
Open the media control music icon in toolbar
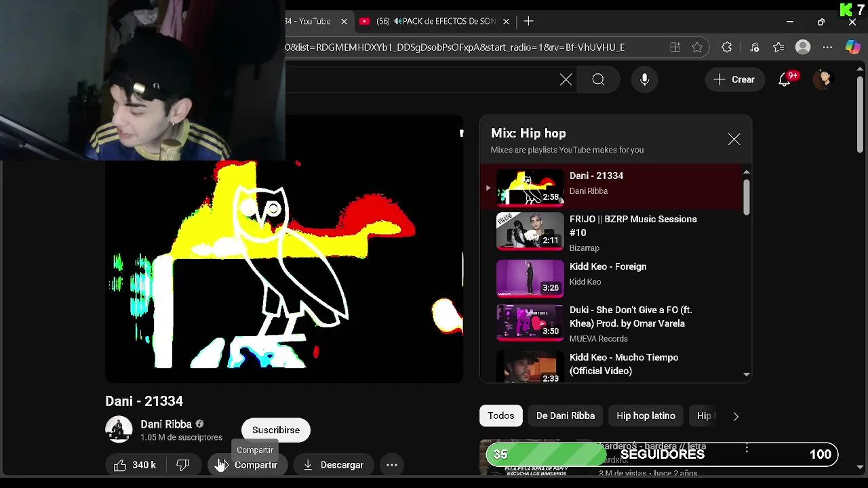[755, 47]
